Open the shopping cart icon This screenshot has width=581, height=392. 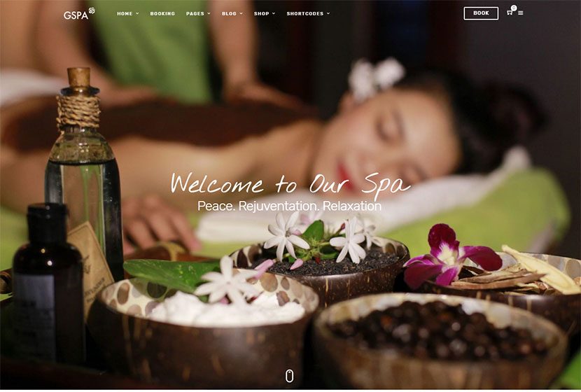pyautogui.click(x=510, y=13)
